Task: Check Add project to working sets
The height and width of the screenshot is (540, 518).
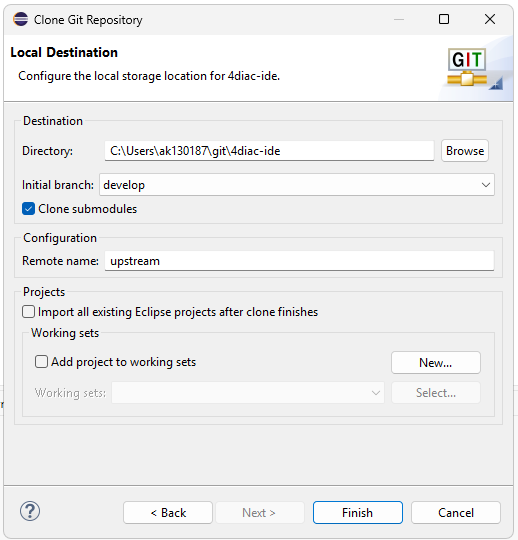Action: point(41,362)
